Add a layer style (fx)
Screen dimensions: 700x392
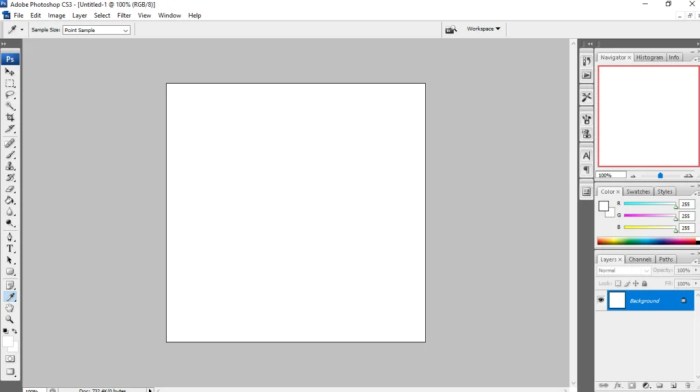618,385
